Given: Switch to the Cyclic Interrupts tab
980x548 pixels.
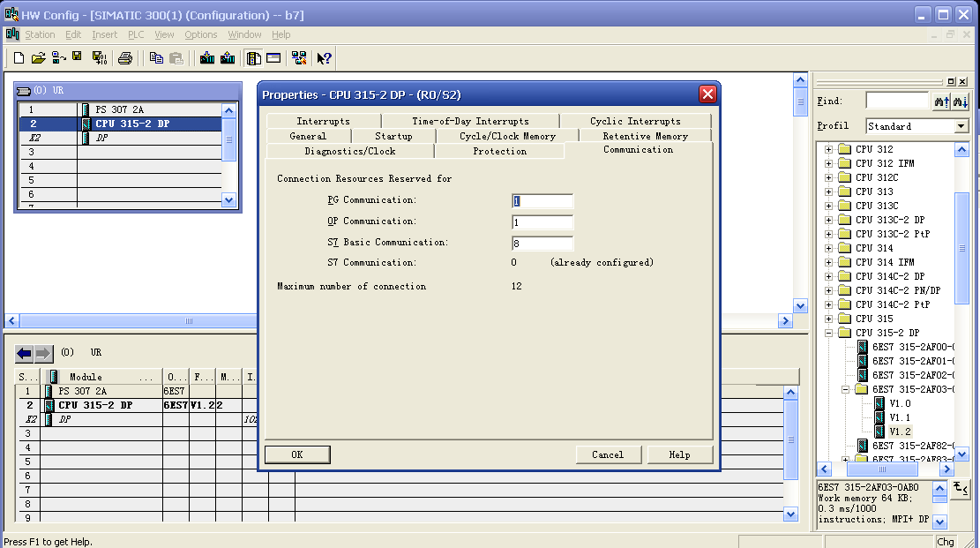Looking at the screenshot, I should tap(636, 121).
